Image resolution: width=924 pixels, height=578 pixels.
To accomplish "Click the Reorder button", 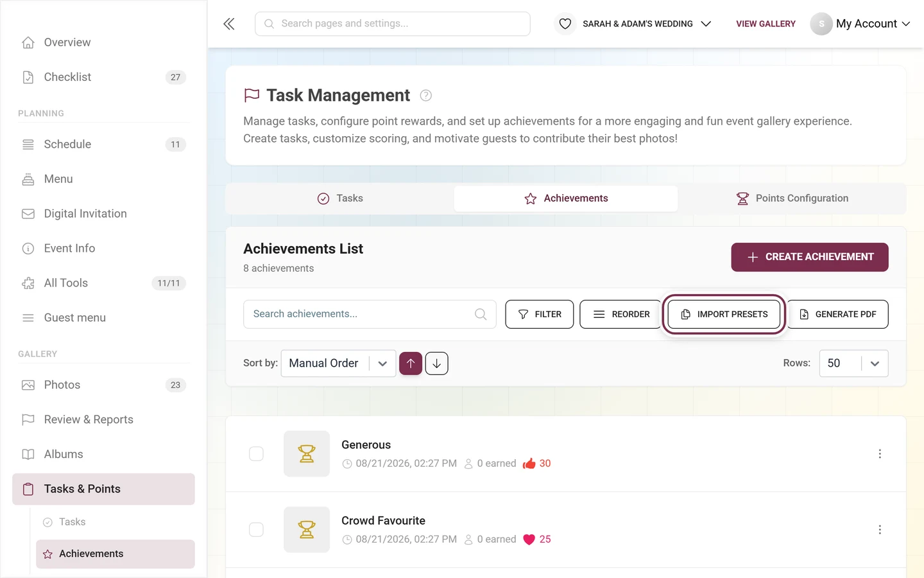I will [620, 314].
